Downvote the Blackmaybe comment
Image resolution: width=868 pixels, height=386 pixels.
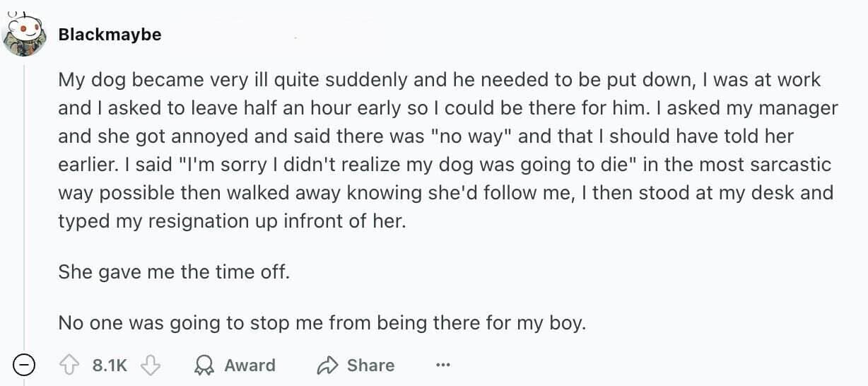point(149,365)
